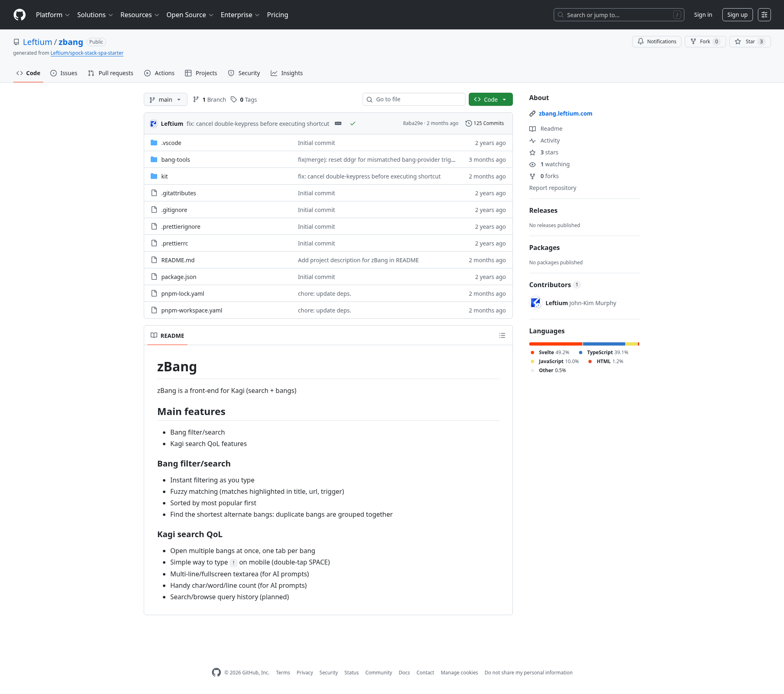
Task: Click the TypeScript segment of language bar
Action: point(604,344)
